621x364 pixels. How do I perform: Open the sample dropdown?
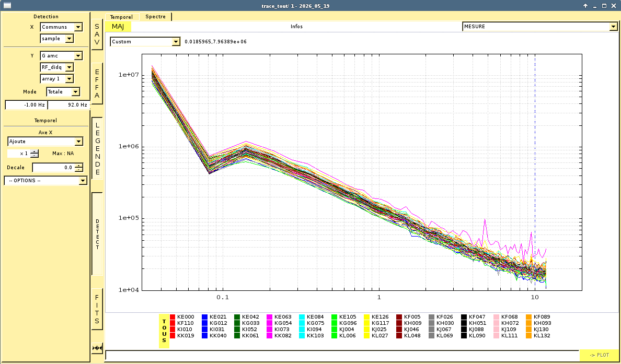[56, 38]
